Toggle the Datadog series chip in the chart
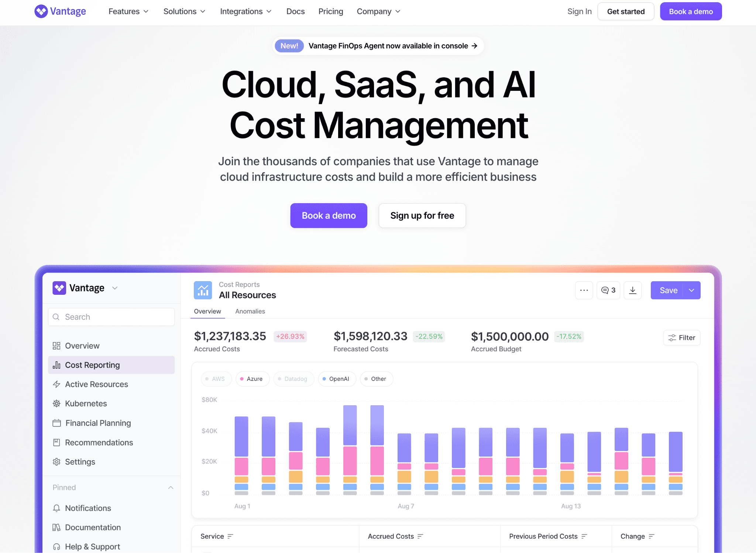Image resolution: width=756 pixels, height=553 pixels. (294, 379)
